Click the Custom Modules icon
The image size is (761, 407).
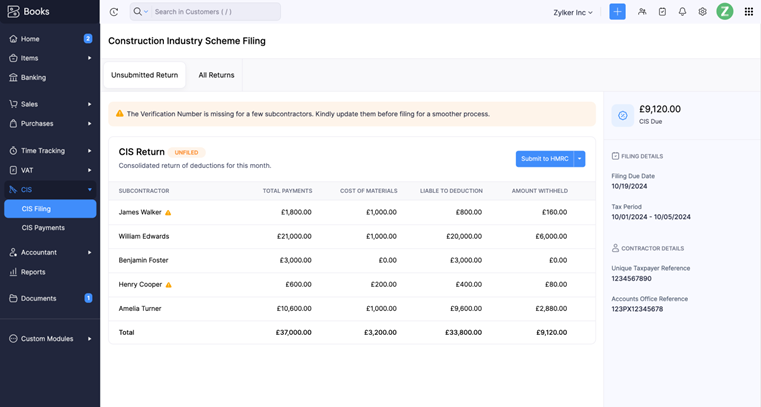tap(13, 339)
